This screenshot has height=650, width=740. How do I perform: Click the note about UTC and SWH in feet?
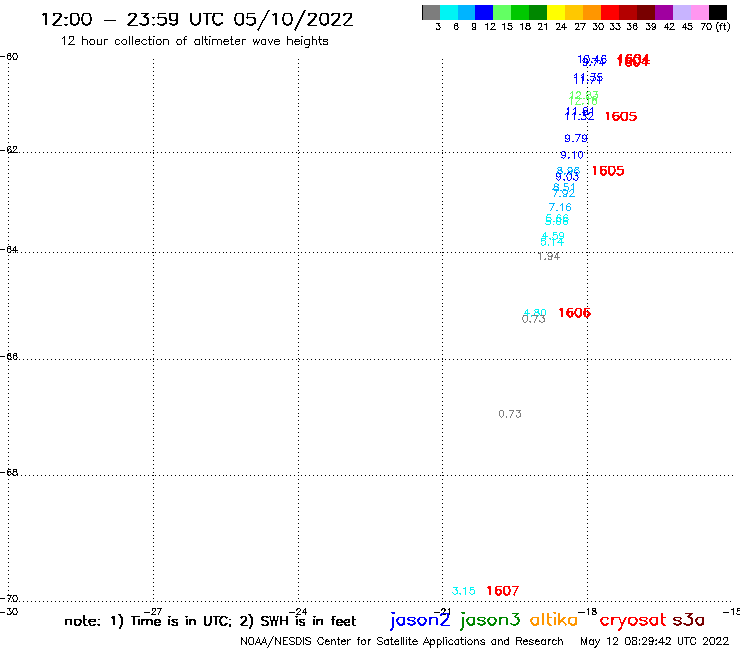210,621
